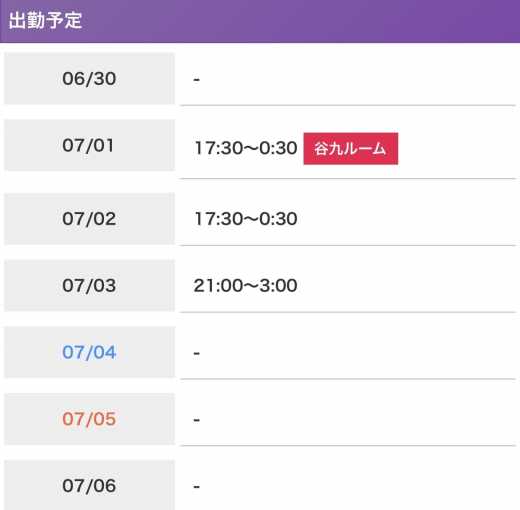Screen dimensions: 520x510
Task: Select the 07/01 date cell
Action: pyautogui.click(x=89, y=145)
